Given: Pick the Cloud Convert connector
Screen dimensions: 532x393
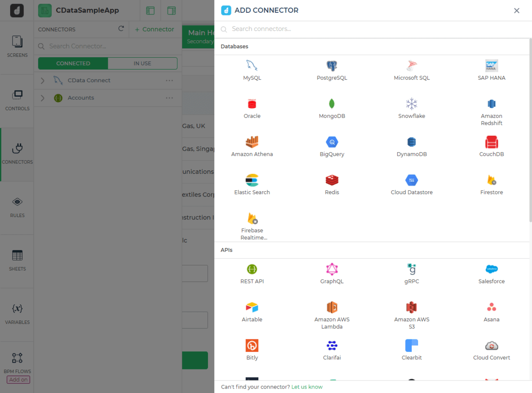Looking at the screenshot, I should point(491,350).
